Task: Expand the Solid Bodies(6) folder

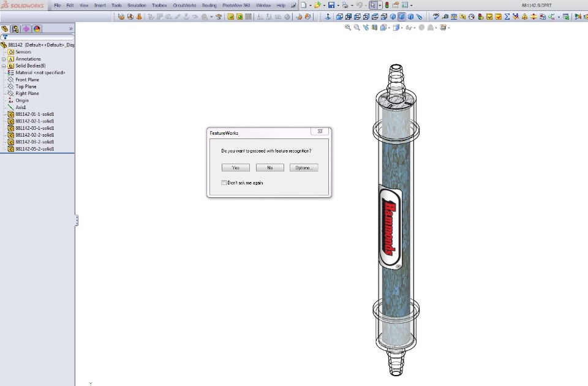Action: (4, 66)
